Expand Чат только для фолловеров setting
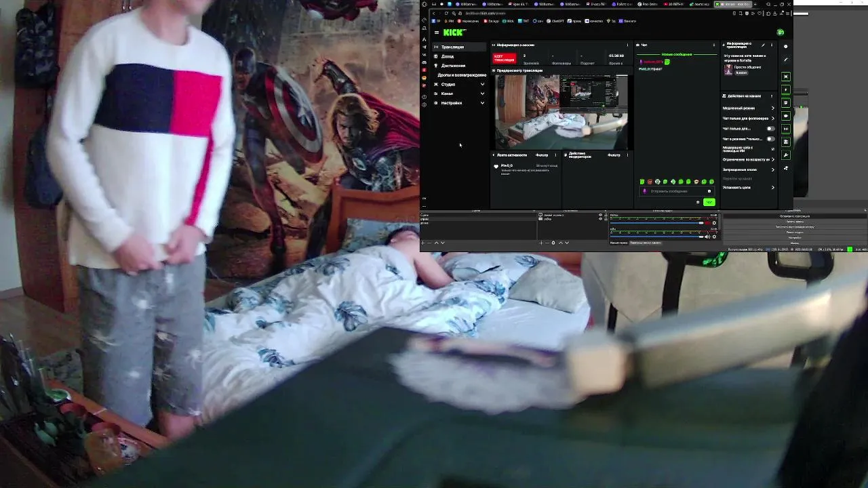 point(773,119)
